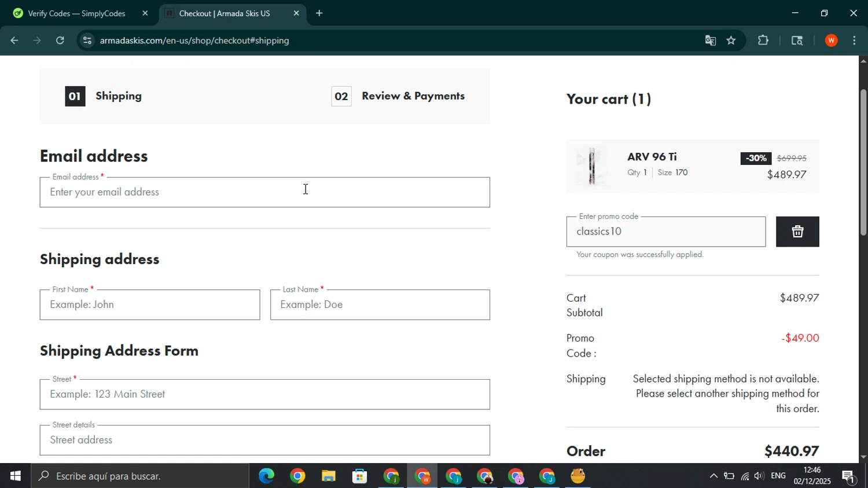868x488 pixels.
Task: Open the Chrome extensions puzzle icon
Action: (x=763, y=41)
